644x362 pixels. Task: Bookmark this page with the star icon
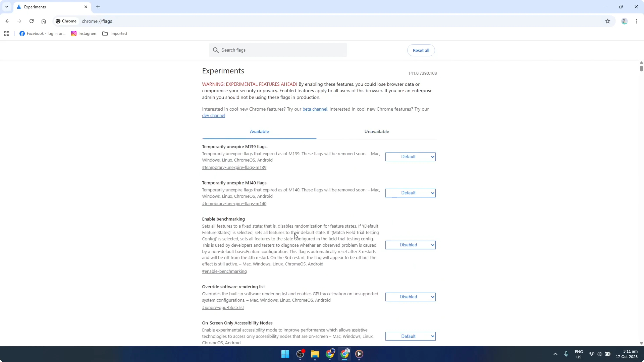click(x=608, y=21)
